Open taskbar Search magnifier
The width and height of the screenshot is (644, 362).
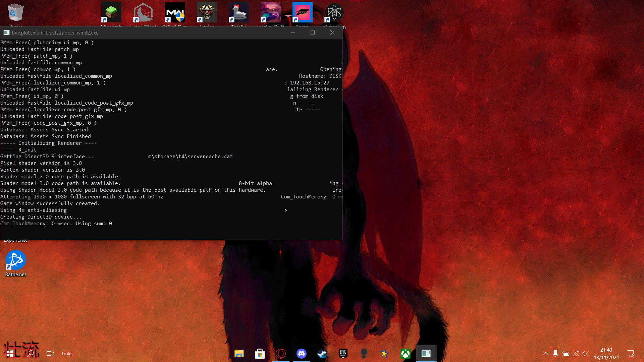[x=31, y=353]
